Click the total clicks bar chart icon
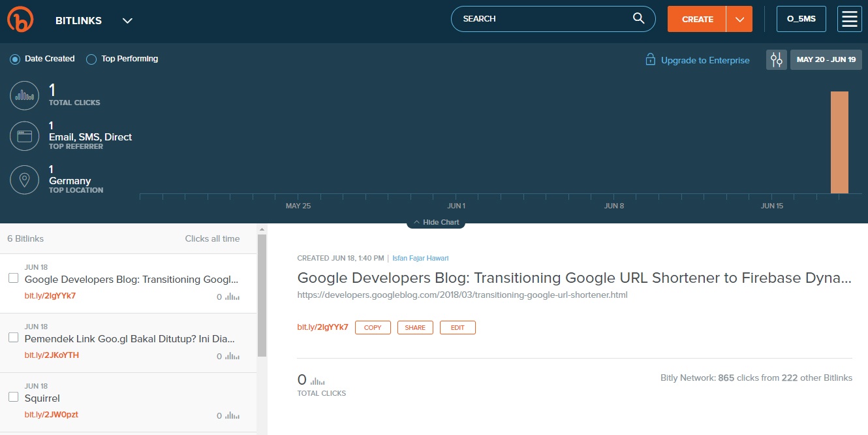The height and width of the screenshot is (435, 868). pos(25,95)
